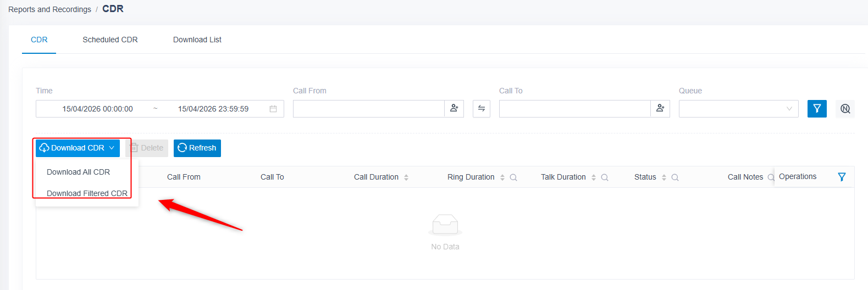The image size is (868, 290).
Task: Click the Call Notes column header
Action: 745,177
